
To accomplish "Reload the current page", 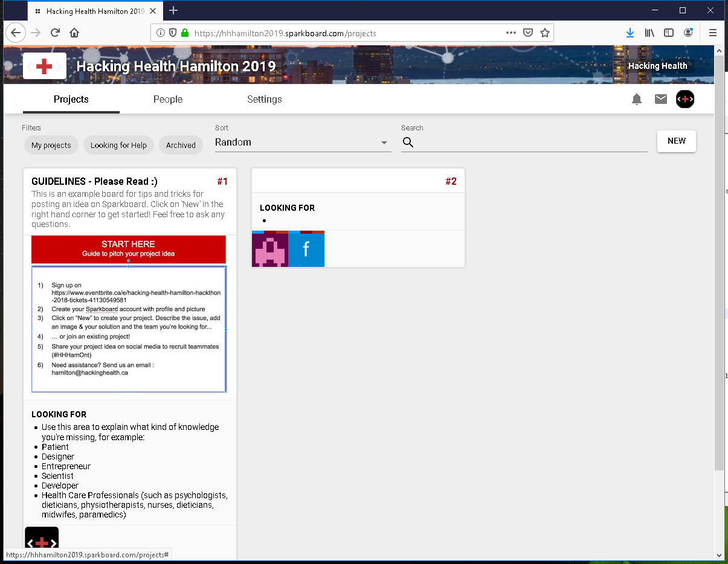I will pos(55,33).
